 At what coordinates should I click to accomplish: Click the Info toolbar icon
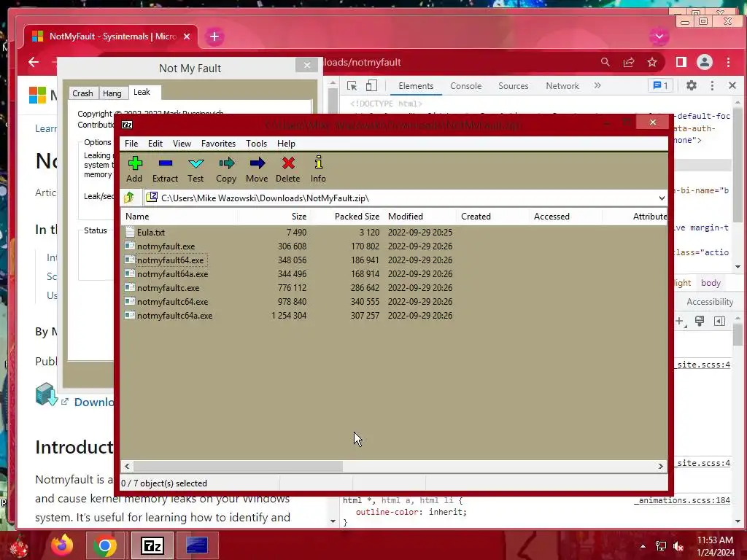pos(318,169)
